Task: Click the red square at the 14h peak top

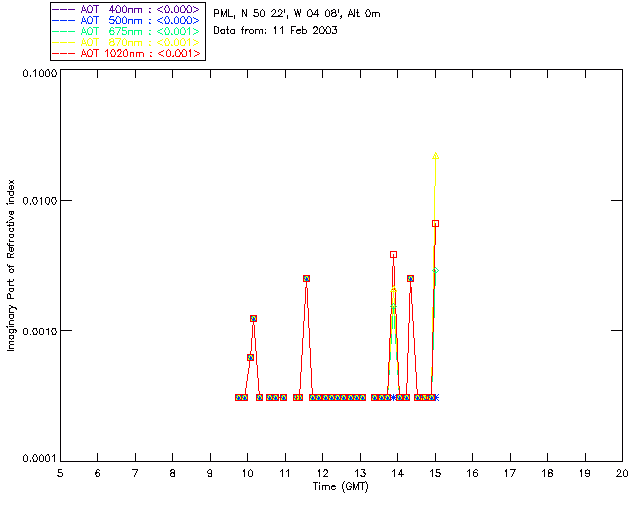Action: pos(393,254)
